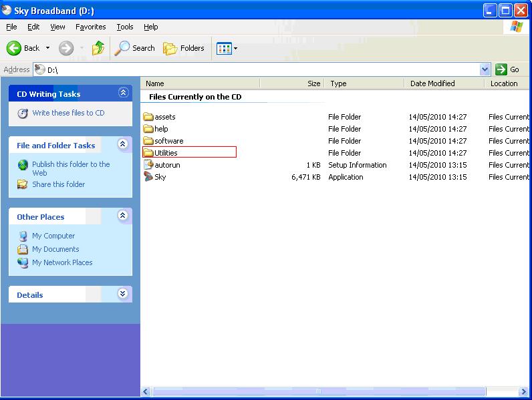
Task: Collapse the File and Folder Tasks panel
Action: pos(123,144)
